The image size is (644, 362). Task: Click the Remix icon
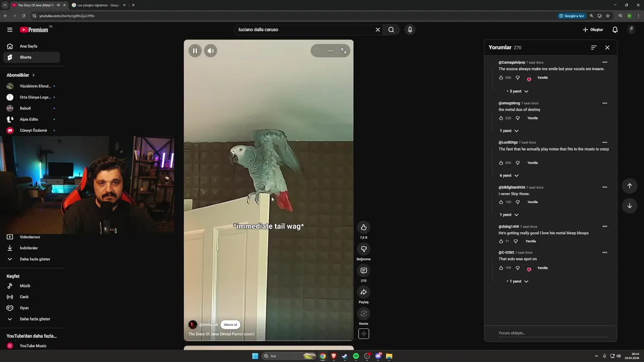[x=364, y=314]
